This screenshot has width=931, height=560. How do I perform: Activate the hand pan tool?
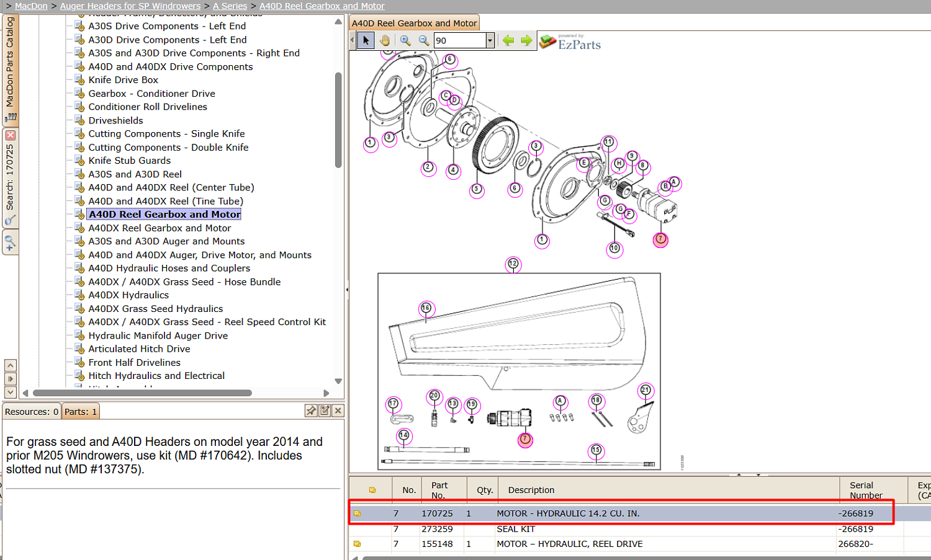pos(385,40)
